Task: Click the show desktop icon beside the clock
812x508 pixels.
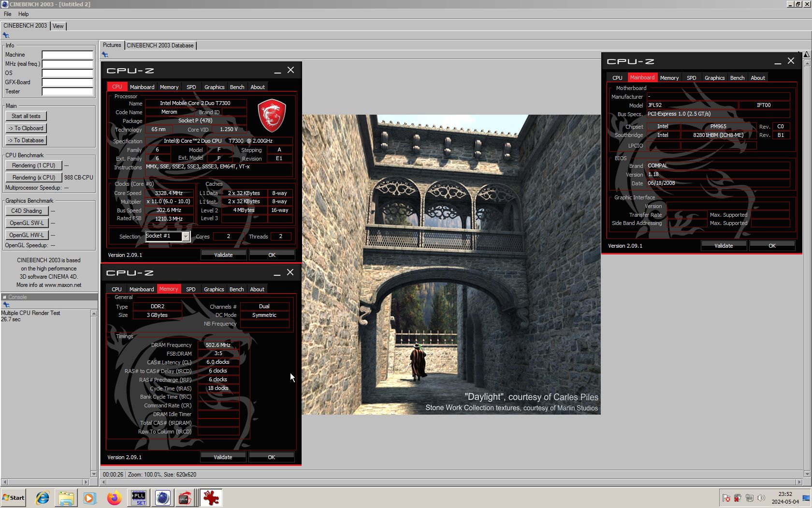Action: 806,498
